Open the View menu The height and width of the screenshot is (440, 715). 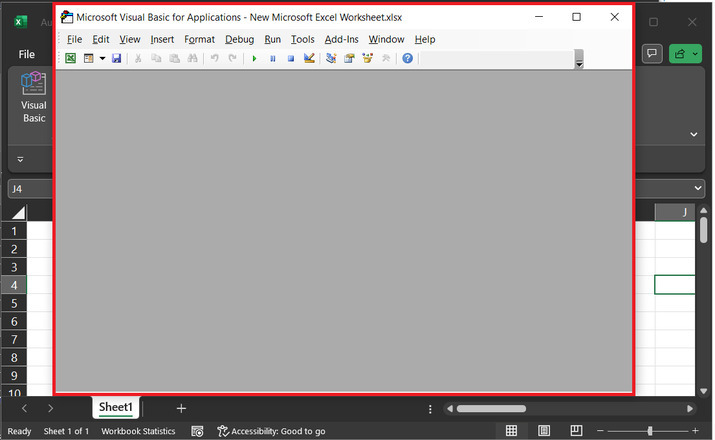click(130, 40)
